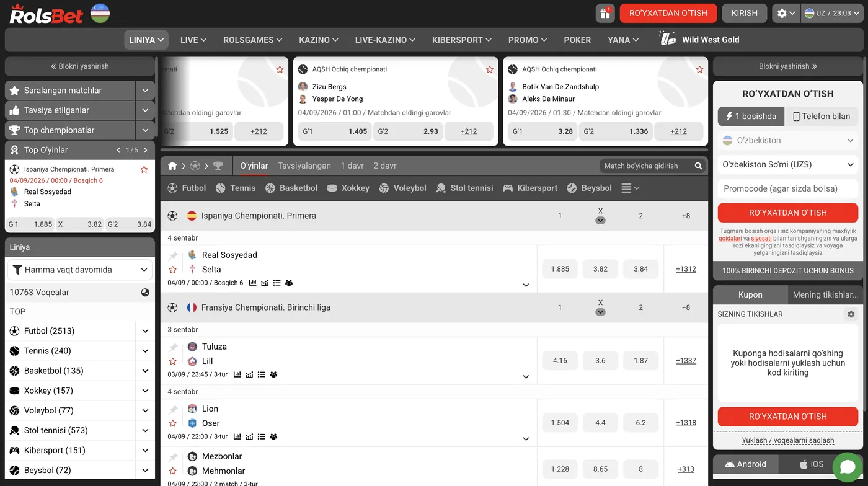This screenshot has width=868, height=486.
Task: Open Hamma vaqt davomida time filter
Action: pos(80,270)
